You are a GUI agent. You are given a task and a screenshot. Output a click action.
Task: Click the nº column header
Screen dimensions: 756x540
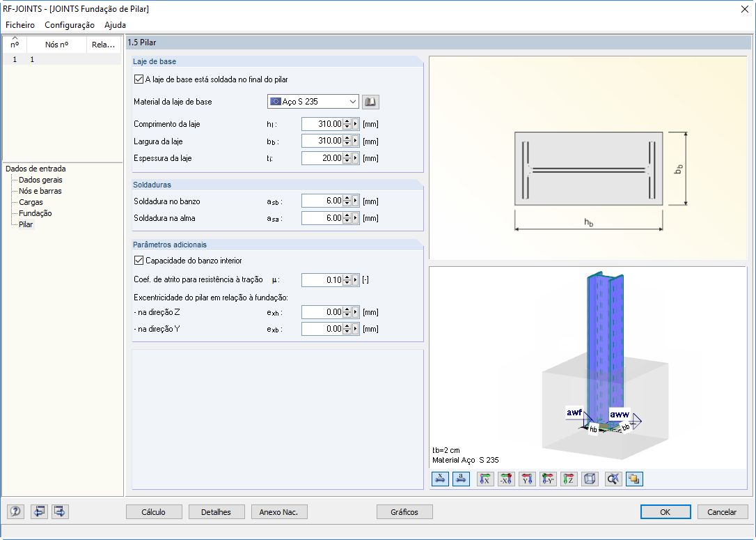tap(15, 45)
